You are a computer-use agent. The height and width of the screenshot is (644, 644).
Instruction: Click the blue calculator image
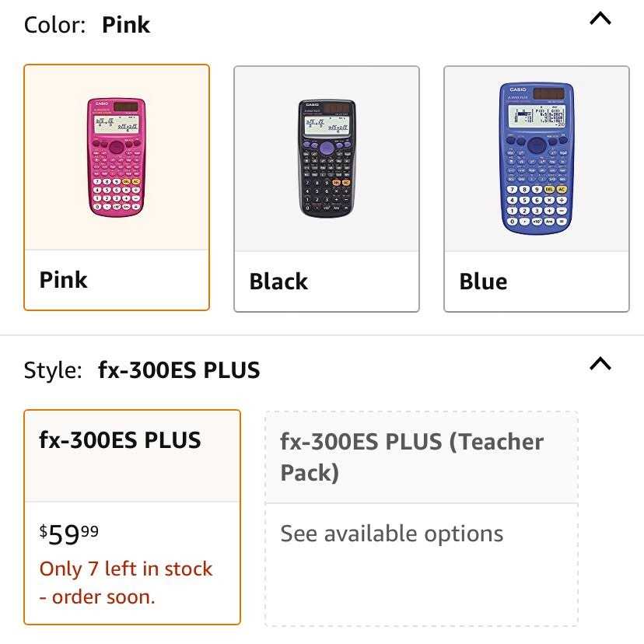(x=537, y=158)
